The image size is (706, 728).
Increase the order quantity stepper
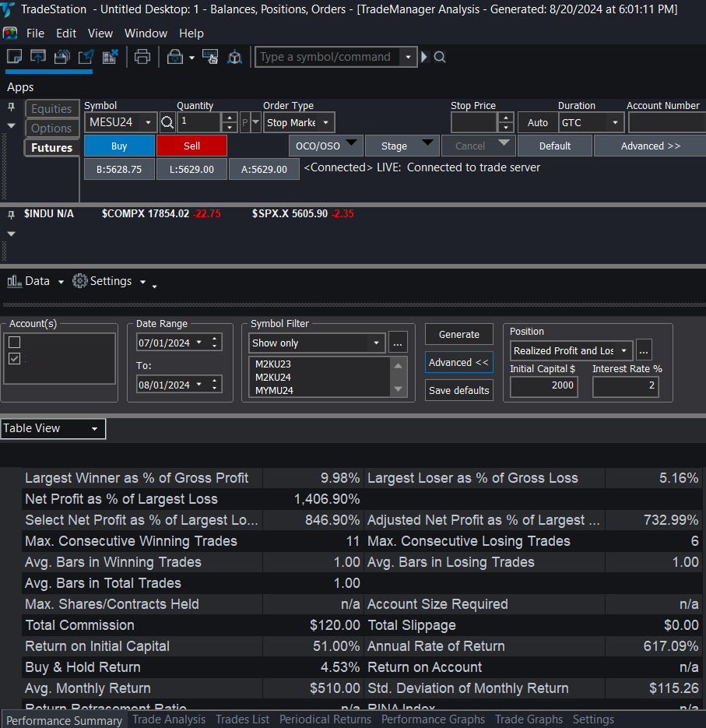[x=230, y=118]
